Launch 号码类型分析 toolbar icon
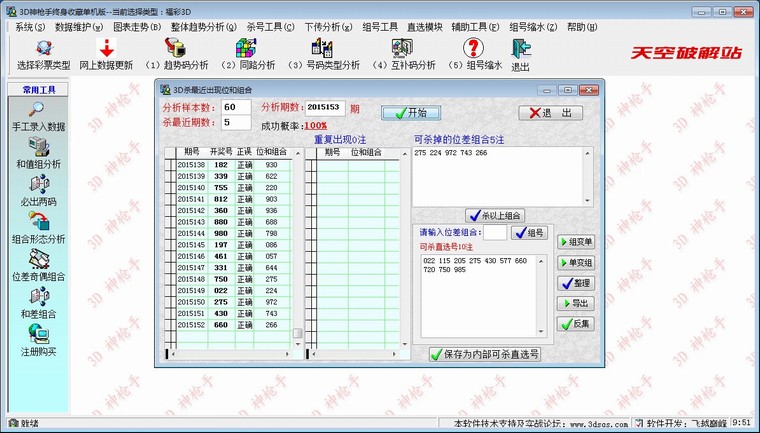 click(x=322, y=48)
